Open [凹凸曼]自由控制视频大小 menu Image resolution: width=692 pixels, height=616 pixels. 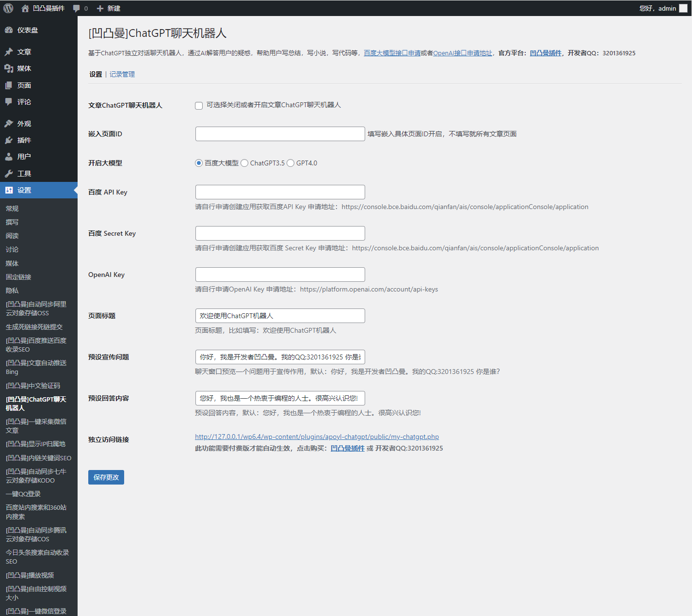(36, 593)
